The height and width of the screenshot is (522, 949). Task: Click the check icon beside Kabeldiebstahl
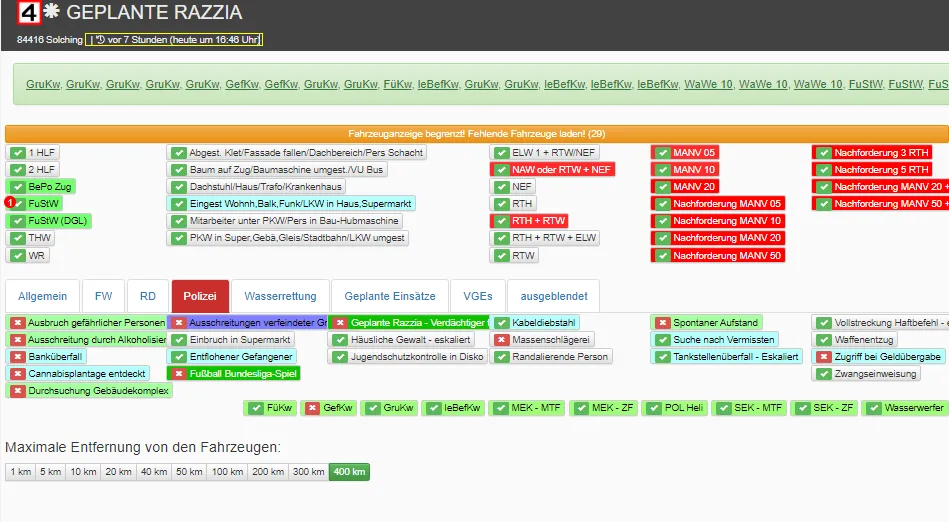coord(501,323)
